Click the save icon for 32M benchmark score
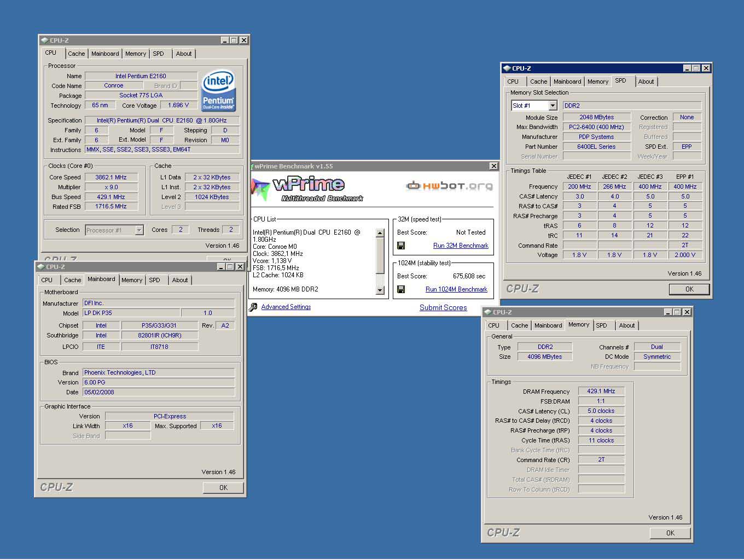The width and height of the screenshot is (744, 560). coord(401,246)
